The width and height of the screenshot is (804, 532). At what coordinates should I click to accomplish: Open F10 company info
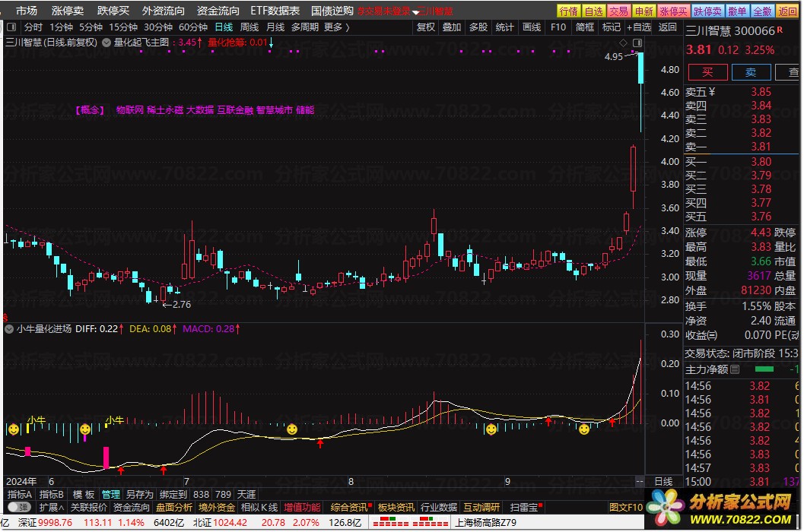tap(558, 27)
